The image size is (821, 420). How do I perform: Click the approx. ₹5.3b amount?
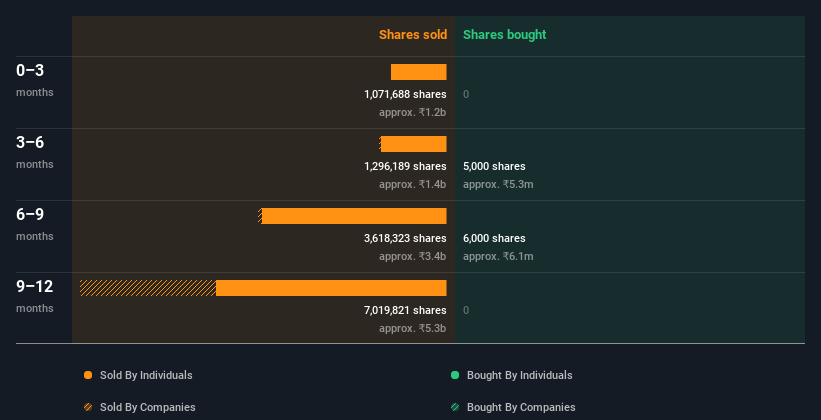click(413, 328)
